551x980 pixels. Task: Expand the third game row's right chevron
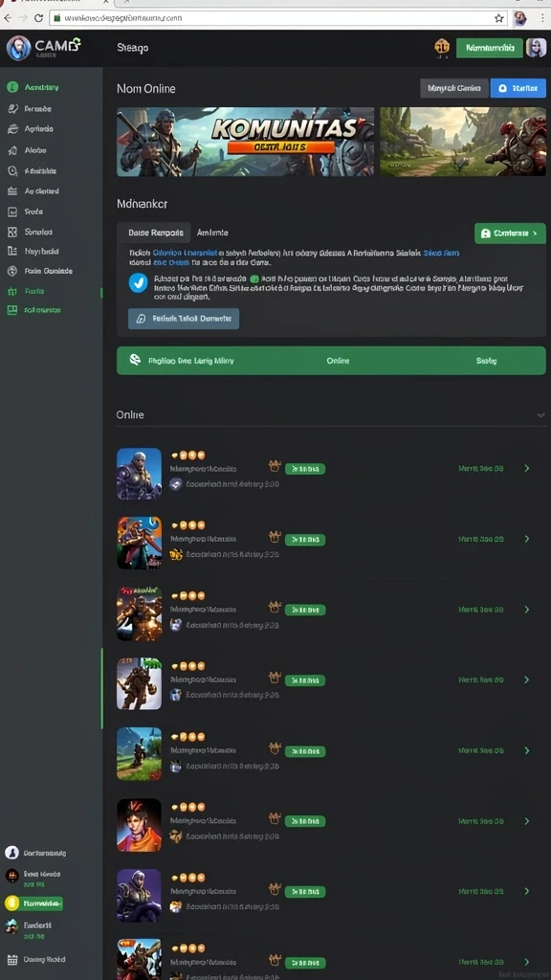point(527,609)
